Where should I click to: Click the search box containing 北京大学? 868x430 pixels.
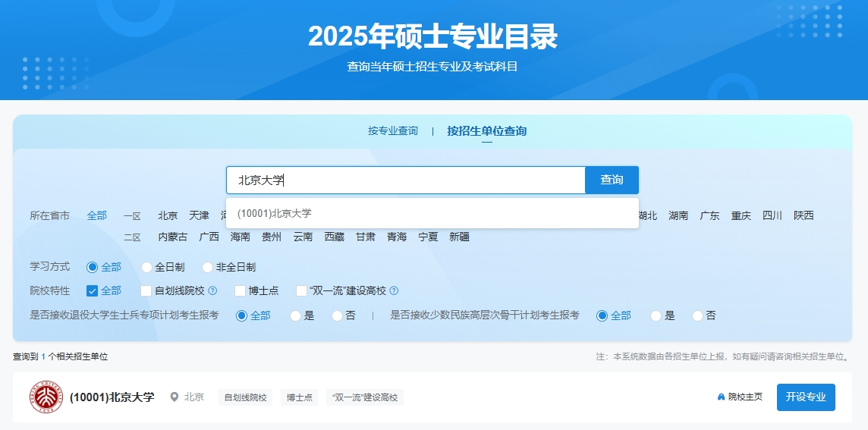405,180
